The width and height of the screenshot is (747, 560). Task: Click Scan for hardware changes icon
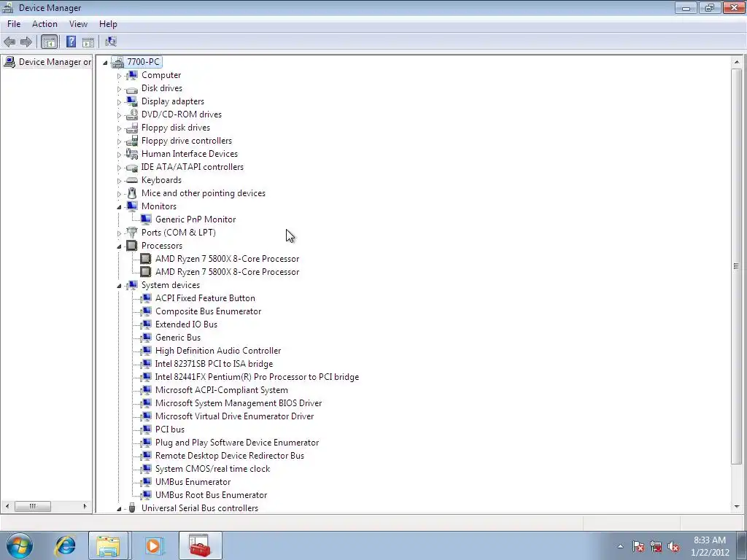[x=111, y=42]
